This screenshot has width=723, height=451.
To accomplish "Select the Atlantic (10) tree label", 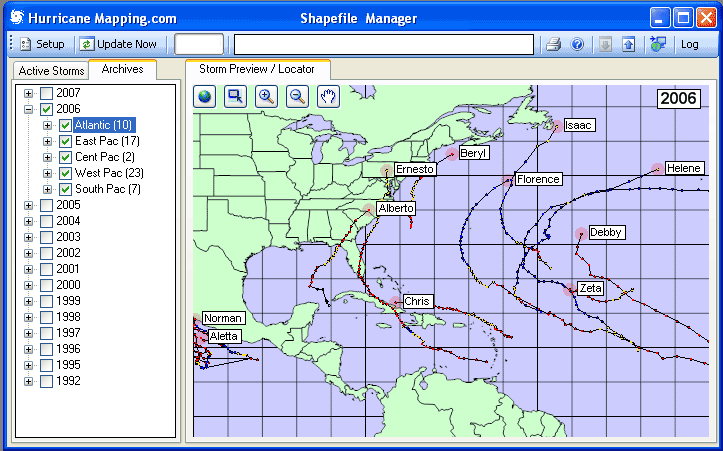I will coord(104,125).
